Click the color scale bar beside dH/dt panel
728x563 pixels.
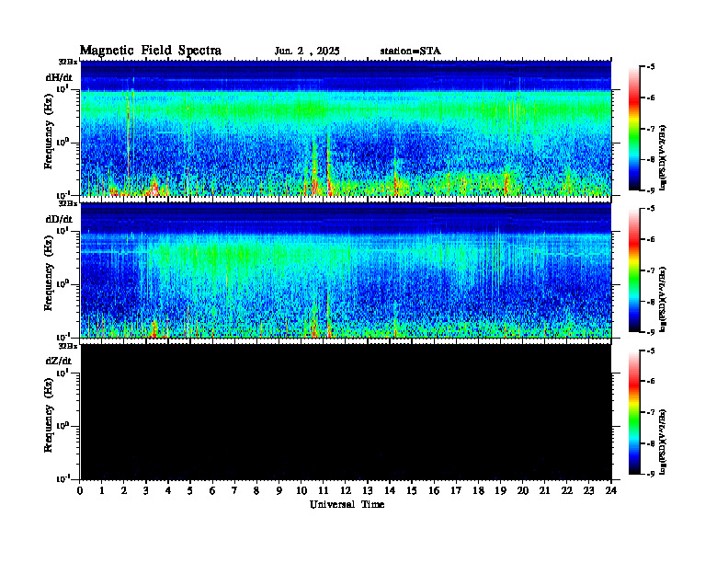[x=634, y=129]
